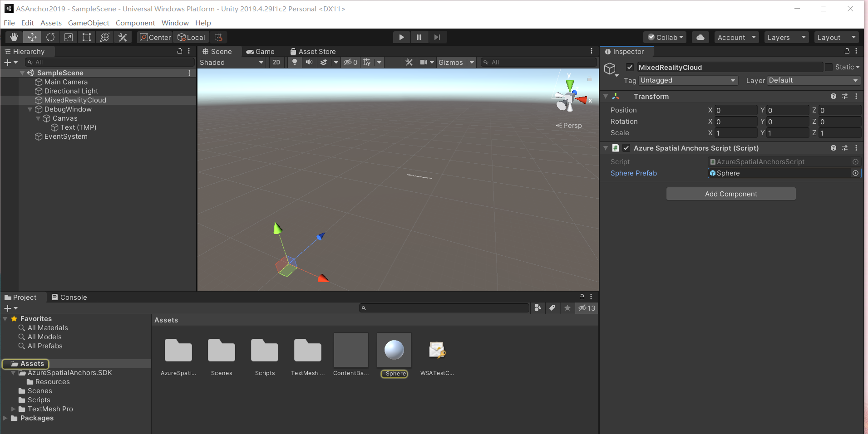
Task: Open the Tag dropdown showing Untagged
Action: 687,80
